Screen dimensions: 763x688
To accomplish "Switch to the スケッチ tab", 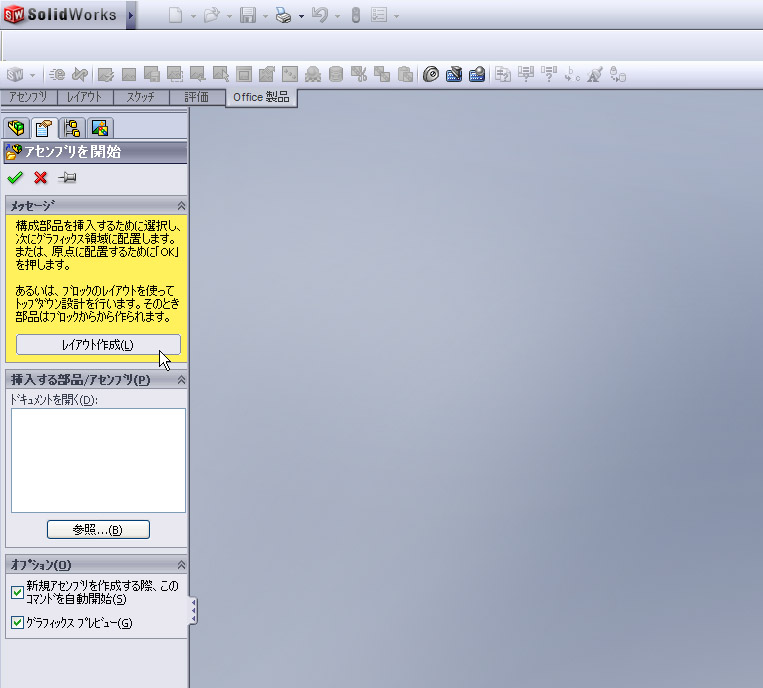I will (140, 97).
